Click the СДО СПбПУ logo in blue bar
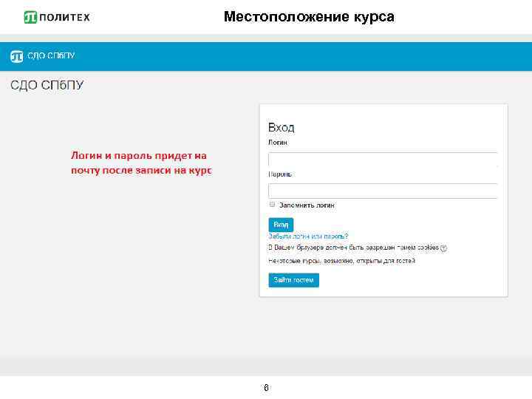 16,56
